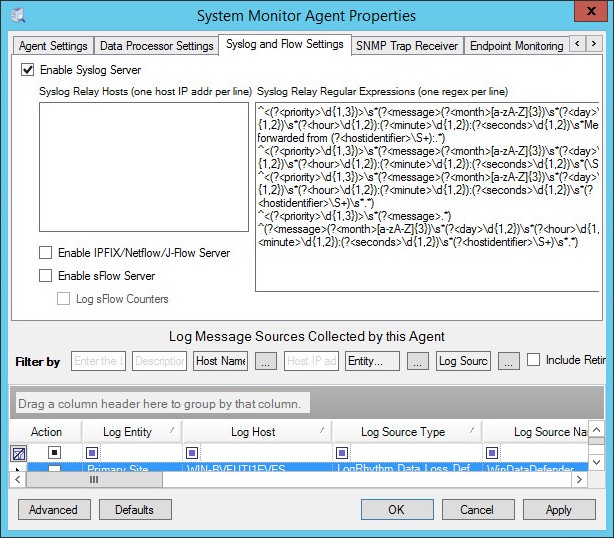Screen dimensions: 614x538
Task: Enable the sFlow Server checkbox
Action: (45, 276)
